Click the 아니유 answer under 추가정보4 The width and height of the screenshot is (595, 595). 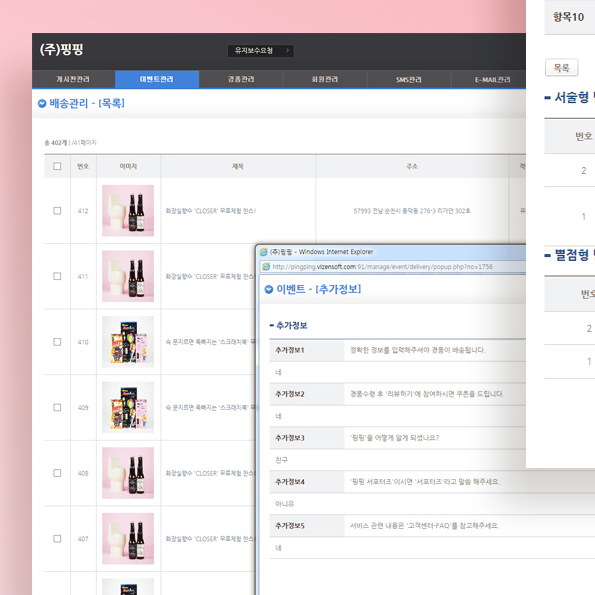pyautogui.click(x=285, y=504)
